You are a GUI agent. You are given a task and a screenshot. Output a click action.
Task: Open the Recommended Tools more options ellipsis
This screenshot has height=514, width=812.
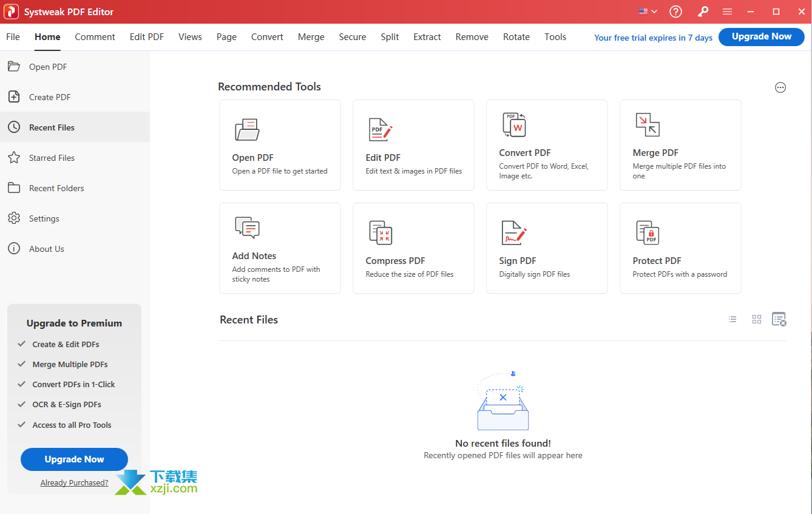tap(780, 87)
